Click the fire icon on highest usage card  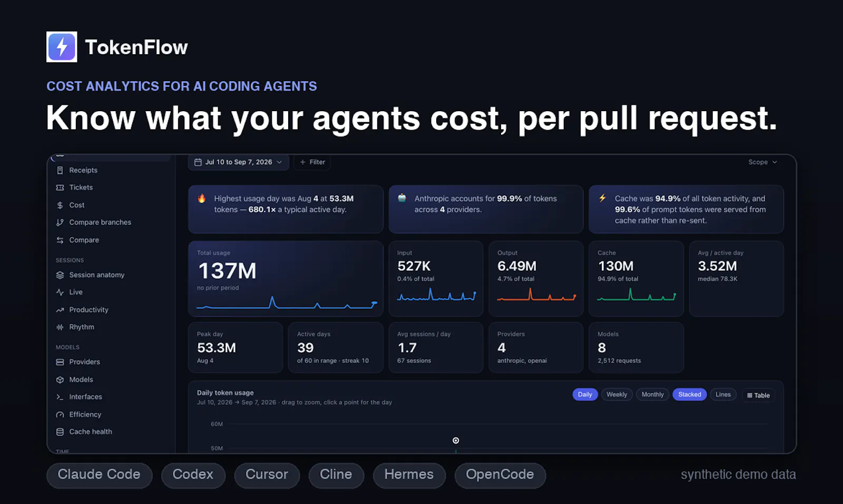tap(202, 199)
